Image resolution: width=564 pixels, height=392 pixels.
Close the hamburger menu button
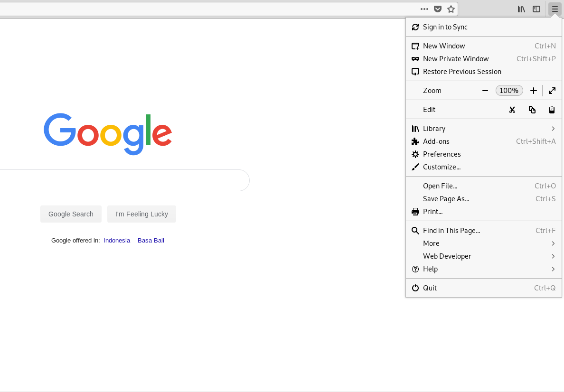coord(555,9)
